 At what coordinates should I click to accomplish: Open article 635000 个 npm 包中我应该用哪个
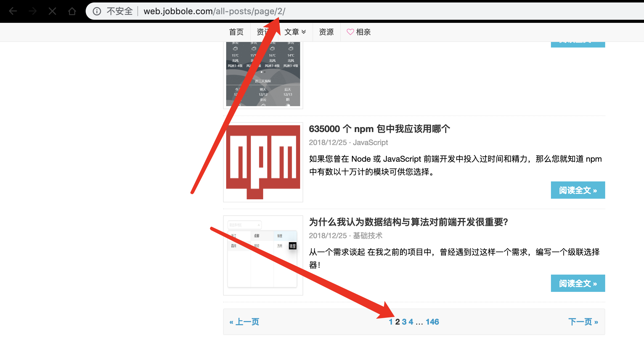(379, 129)
